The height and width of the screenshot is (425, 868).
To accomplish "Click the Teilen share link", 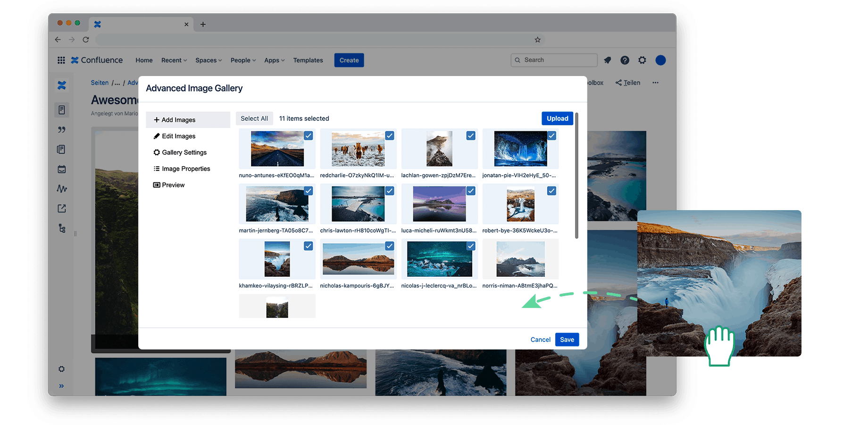I will [x=628, y=83].
